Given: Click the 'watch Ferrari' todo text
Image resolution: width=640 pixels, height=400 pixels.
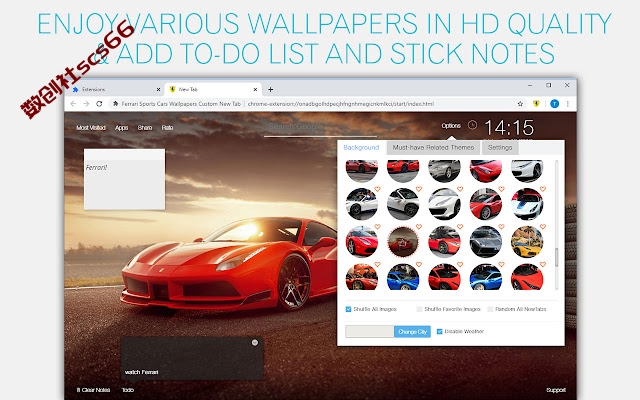Looking at the screenshot, I should click(x=141, y=372).
